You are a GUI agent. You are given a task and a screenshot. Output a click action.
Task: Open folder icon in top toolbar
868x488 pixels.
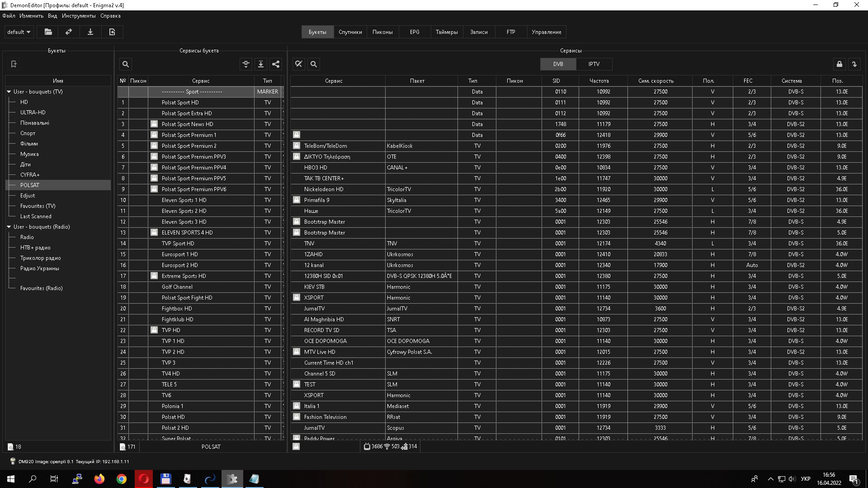48,32
